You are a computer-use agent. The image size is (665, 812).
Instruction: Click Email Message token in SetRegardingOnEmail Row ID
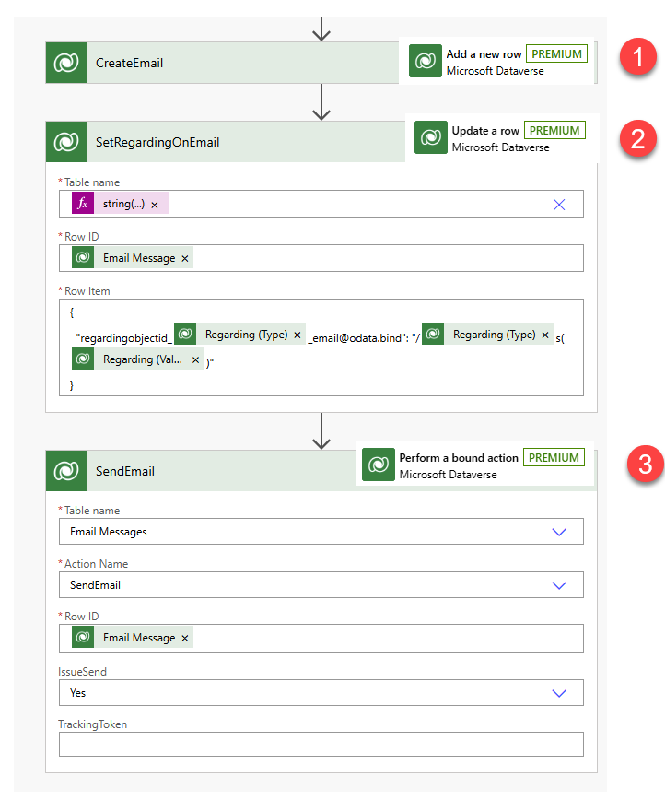coord(133,258)
